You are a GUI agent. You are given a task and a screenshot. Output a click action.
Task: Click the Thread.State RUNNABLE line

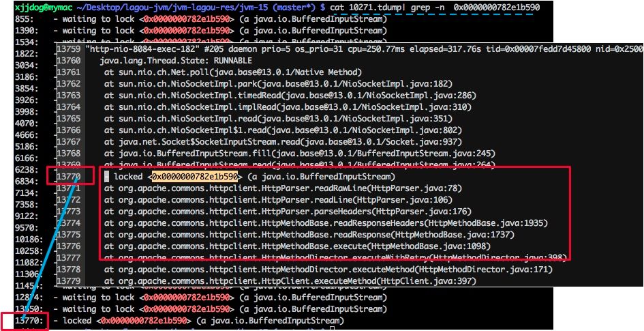(x=175, y=61)
